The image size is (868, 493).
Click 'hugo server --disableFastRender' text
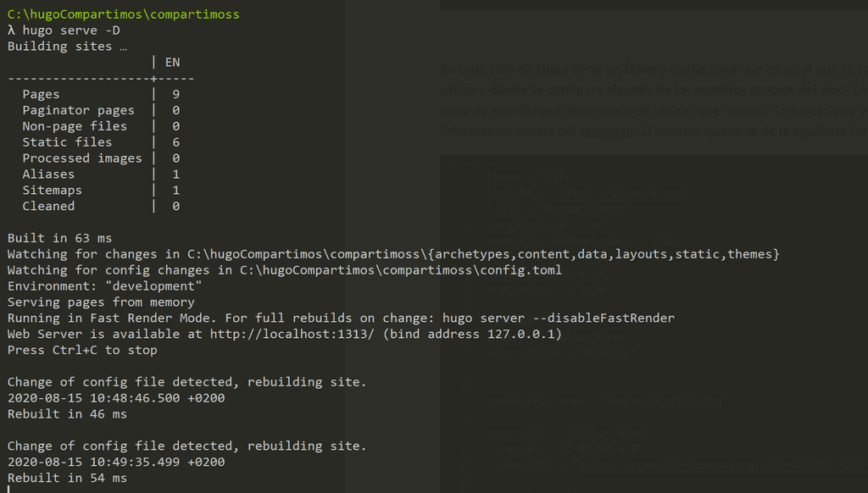point(559,319)
